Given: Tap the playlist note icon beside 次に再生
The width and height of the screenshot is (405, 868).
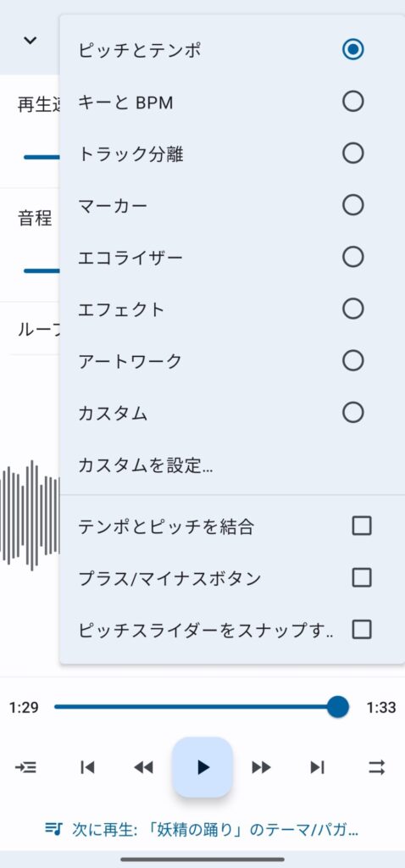Looking at the screenshot, I should (53, 829).
